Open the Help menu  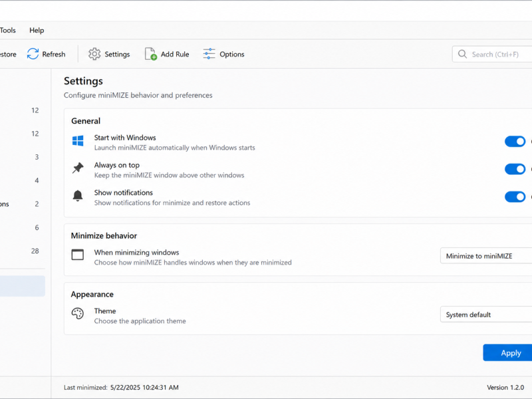(37, 30)
